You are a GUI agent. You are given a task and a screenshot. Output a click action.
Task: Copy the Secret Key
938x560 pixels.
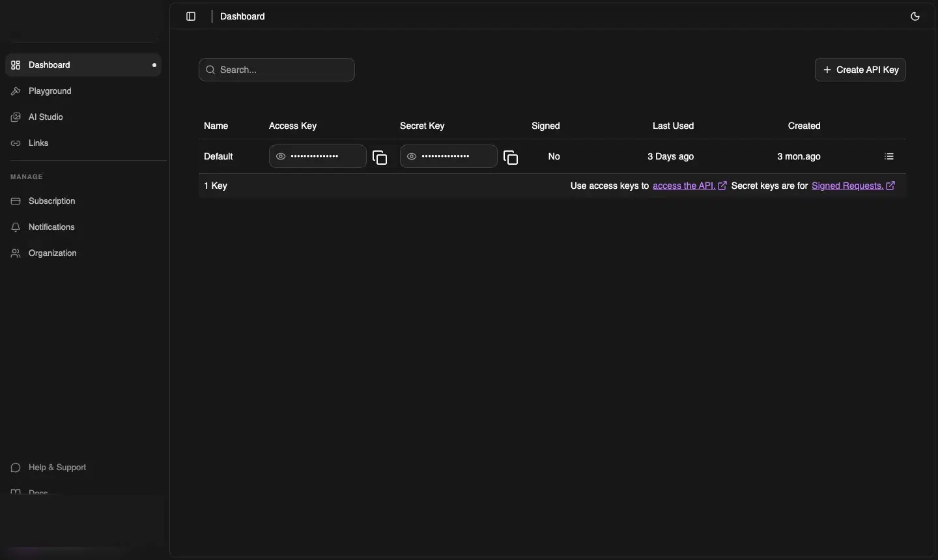(x=511, y=157)
